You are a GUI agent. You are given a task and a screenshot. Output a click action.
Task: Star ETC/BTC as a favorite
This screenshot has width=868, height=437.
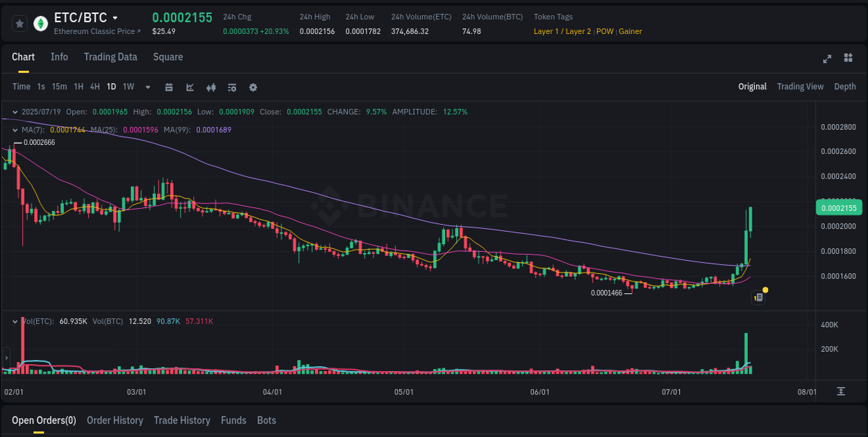(19, 23)
